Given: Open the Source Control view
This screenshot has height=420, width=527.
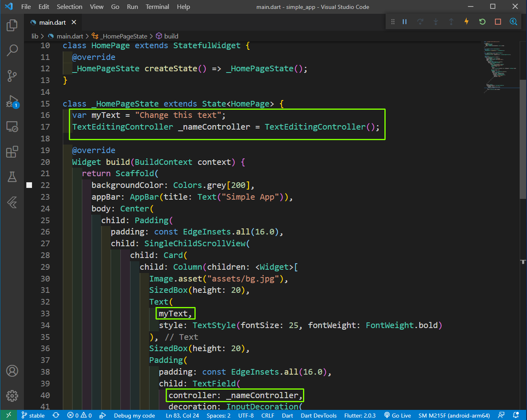Looking at the screenshot, I should click(x=12, y=75).
